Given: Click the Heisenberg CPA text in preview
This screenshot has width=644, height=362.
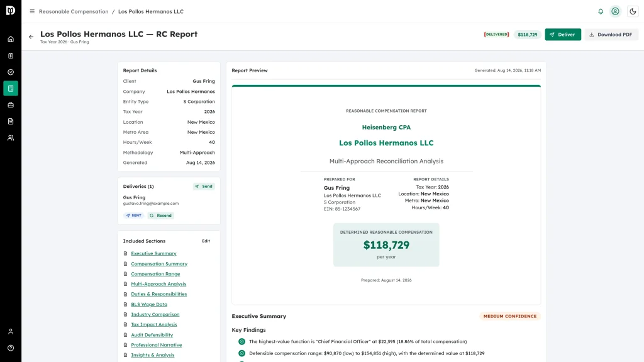Looking at the screenshot, I should tap(386, 127).
